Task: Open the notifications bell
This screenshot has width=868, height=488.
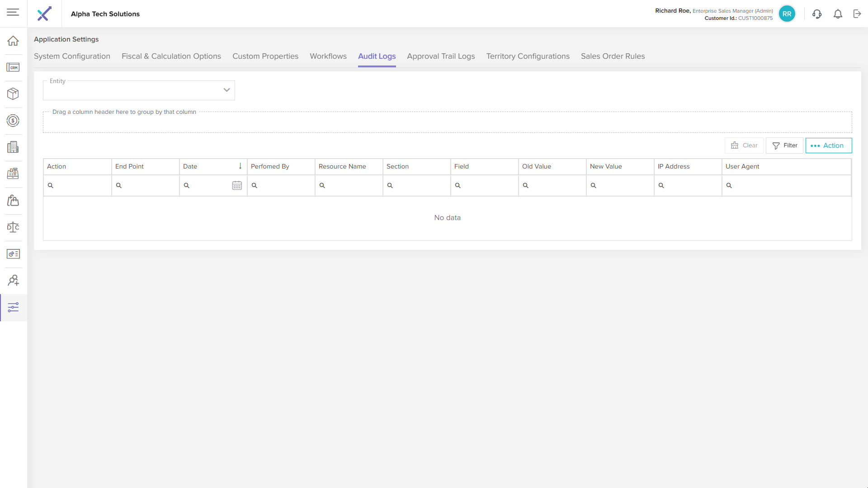Action: click(x=838, y=14)
